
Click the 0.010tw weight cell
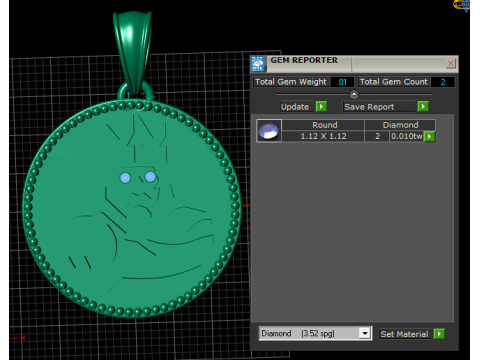click(x=407, y=136)
